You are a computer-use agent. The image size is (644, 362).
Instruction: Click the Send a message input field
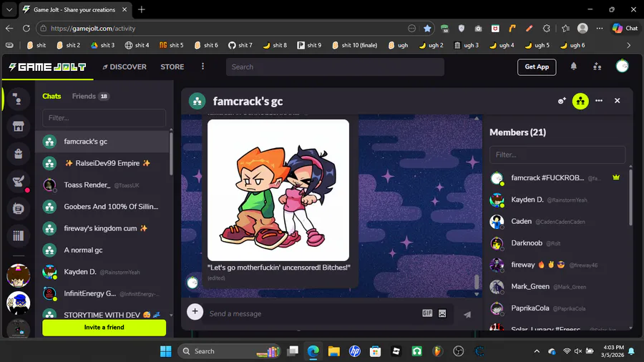point(312,313)
